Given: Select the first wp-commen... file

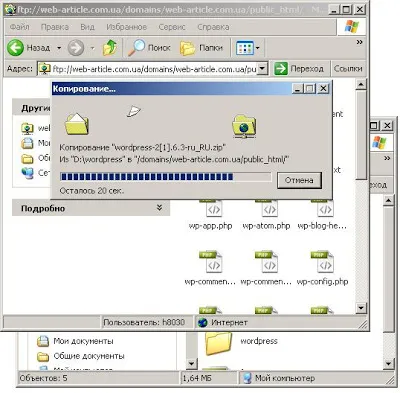Looking at the screenshot, I should (x=210, y=269).
